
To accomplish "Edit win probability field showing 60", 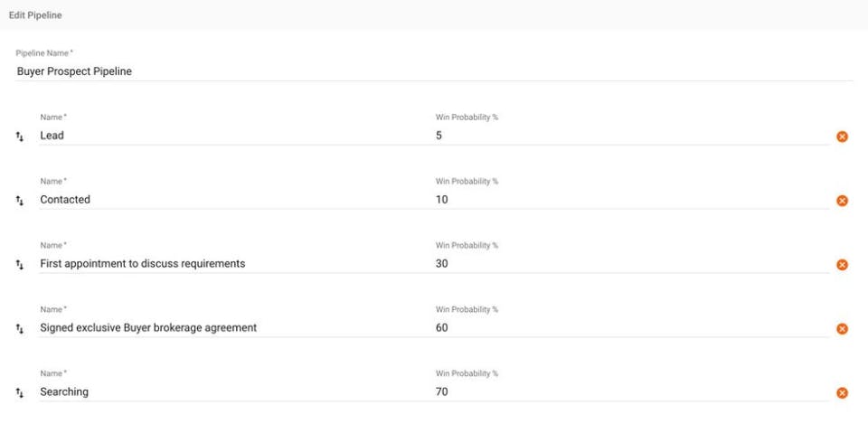I will coord(630,328).
